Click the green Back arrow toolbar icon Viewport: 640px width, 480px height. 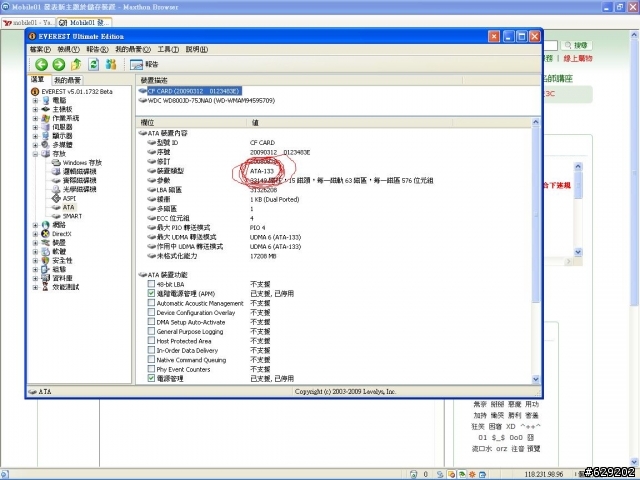[x=41, y=64]
